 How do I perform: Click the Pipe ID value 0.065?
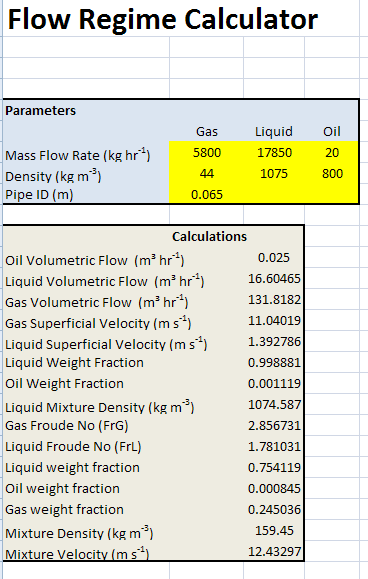tap(207, 194)
